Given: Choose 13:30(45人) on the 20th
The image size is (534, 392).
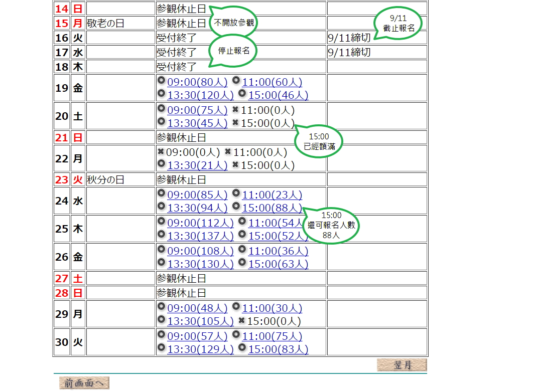Looking at the screenshot, I should (x=197, y=123).
